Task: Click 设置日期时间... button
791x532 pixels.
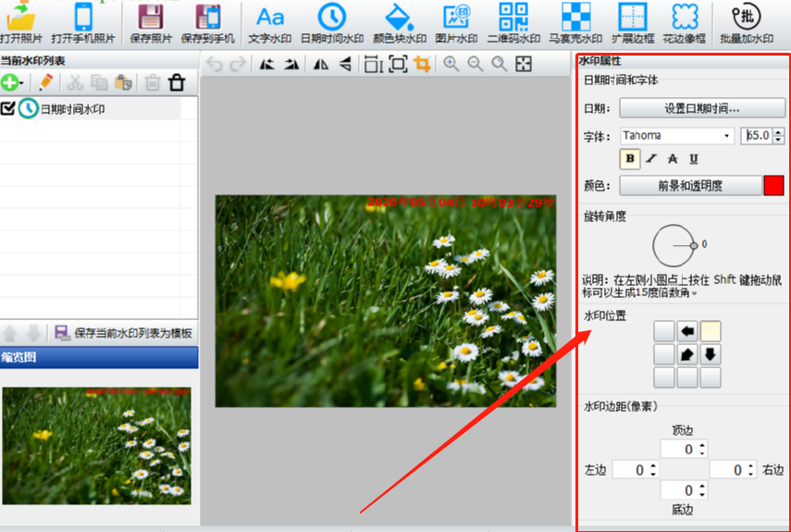Action: 702,108
